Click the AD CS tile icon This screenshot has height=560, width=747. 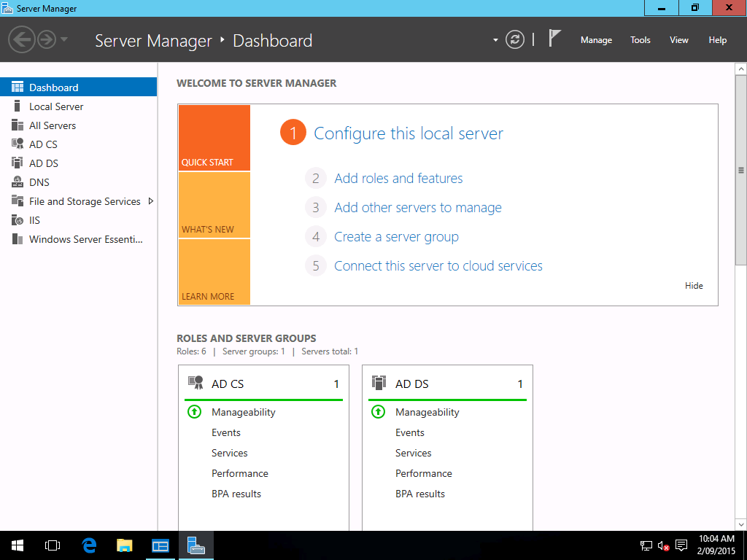[x=196, y=383]
